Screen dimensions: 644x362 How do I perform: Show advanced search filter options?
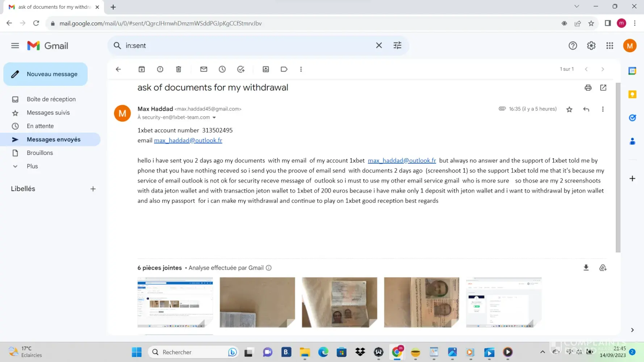tap(397, 46)
